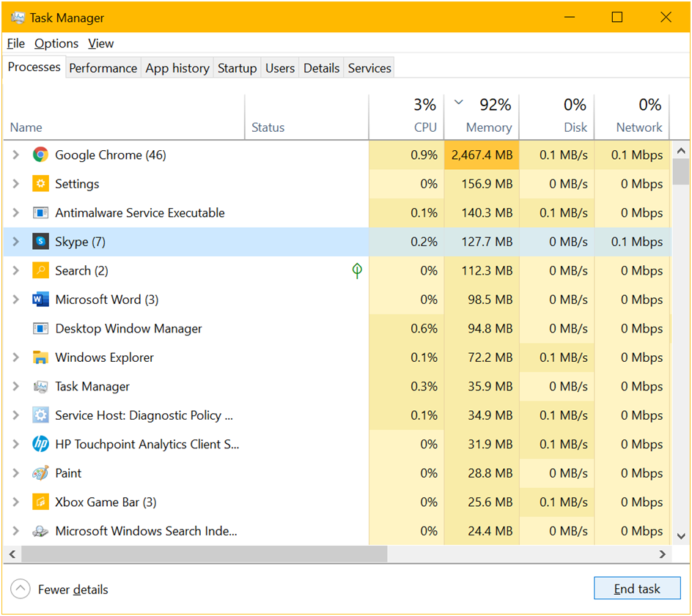Open the Options menu
The width and height of the screenshot is (692, 616).
(x=56, y=44)
